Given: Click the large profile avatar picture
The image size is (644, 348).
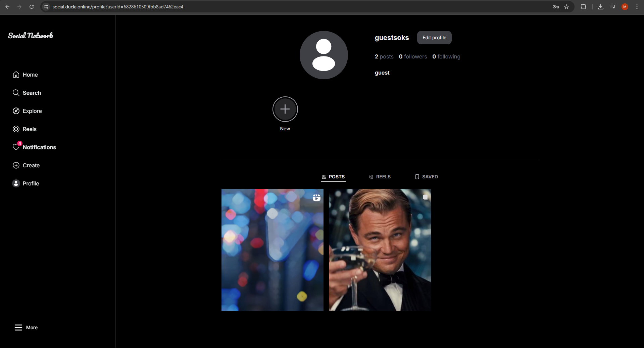Looking at the screenshot, I should (x=324, y=55).
